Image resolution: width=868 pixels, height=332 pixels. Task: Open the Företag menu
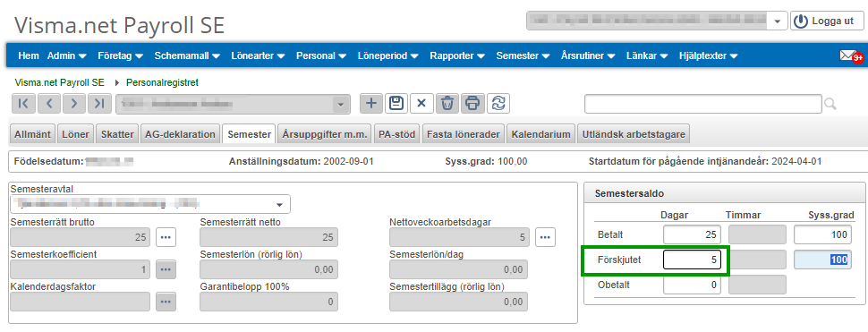point(121,55)
